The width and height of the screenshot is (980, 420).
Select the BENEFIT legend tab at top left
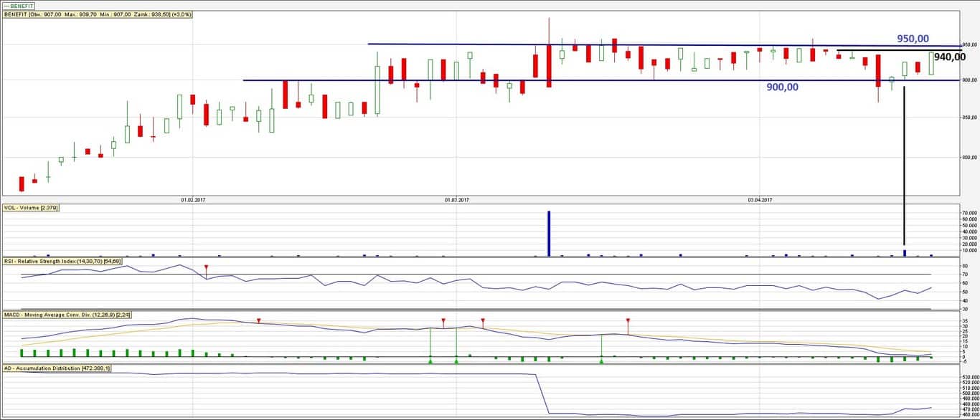click(18, 6)
